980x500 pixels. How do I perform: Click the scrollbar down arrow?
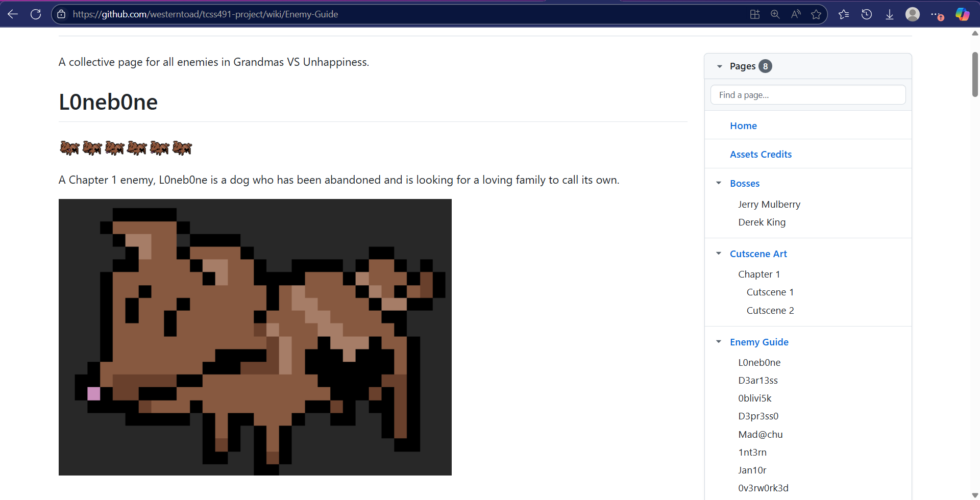[975, 495]
